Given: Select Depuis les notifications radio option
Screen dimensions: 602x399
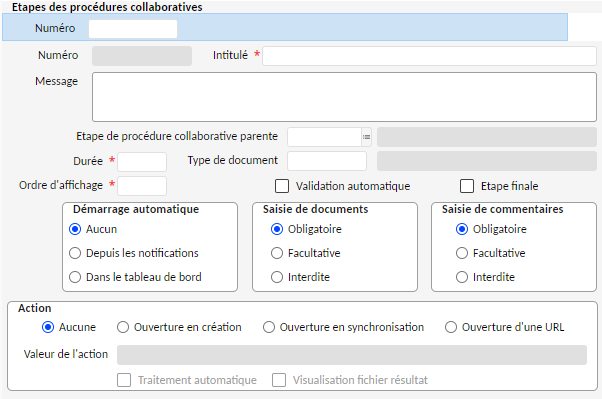Looking at the screenshot, I should [x=75, y=253].
